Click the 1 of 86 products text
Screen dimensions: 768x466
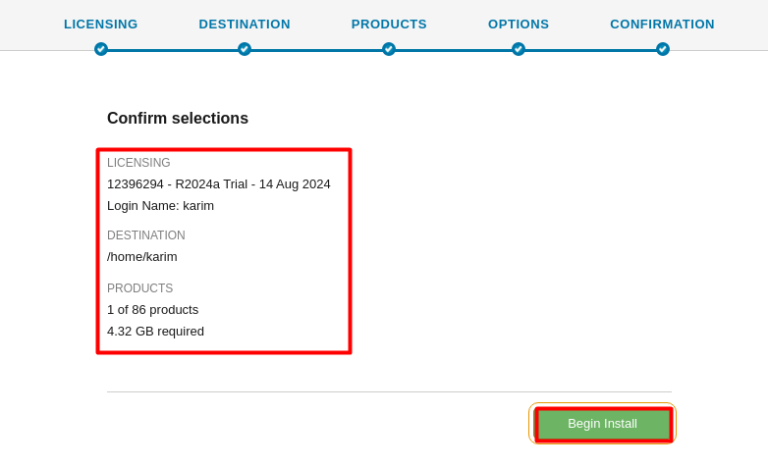(x=152, y=310)
